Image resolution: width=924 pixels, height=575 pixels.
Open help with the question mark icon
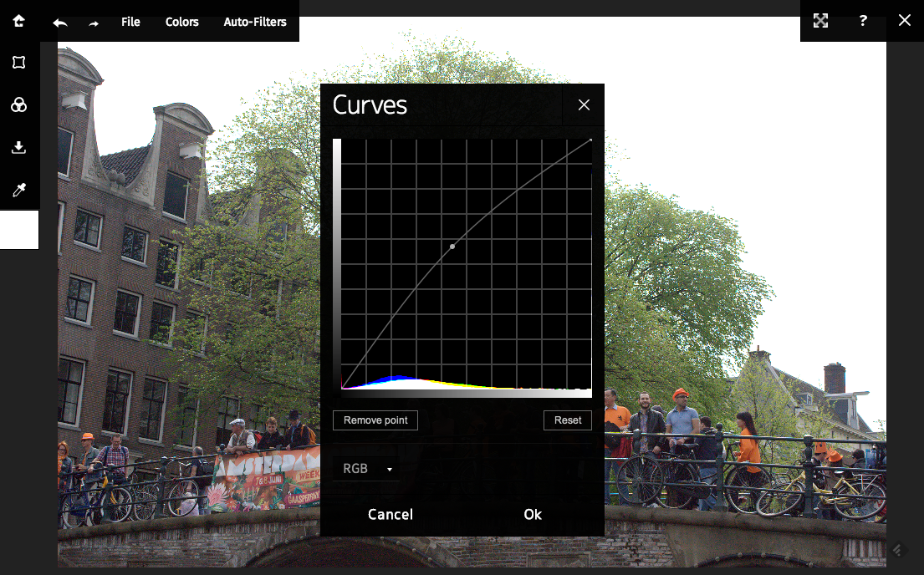863,21
